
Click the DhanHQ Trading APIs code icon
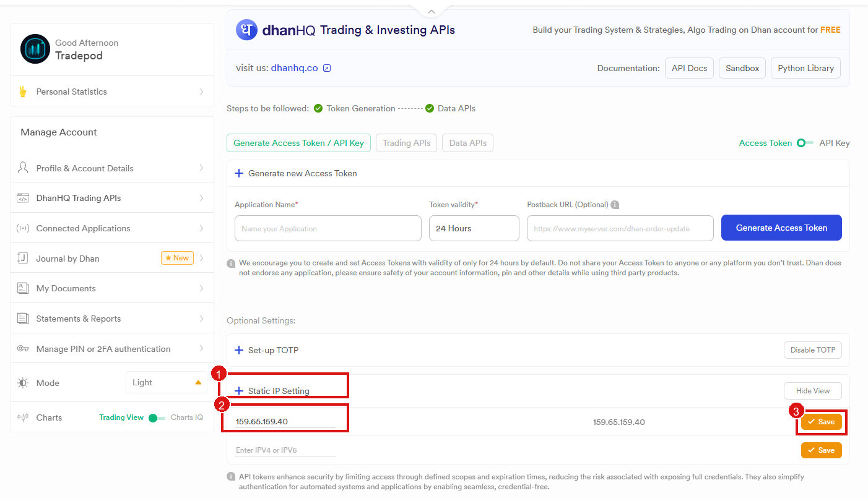(x=23, y=198)
